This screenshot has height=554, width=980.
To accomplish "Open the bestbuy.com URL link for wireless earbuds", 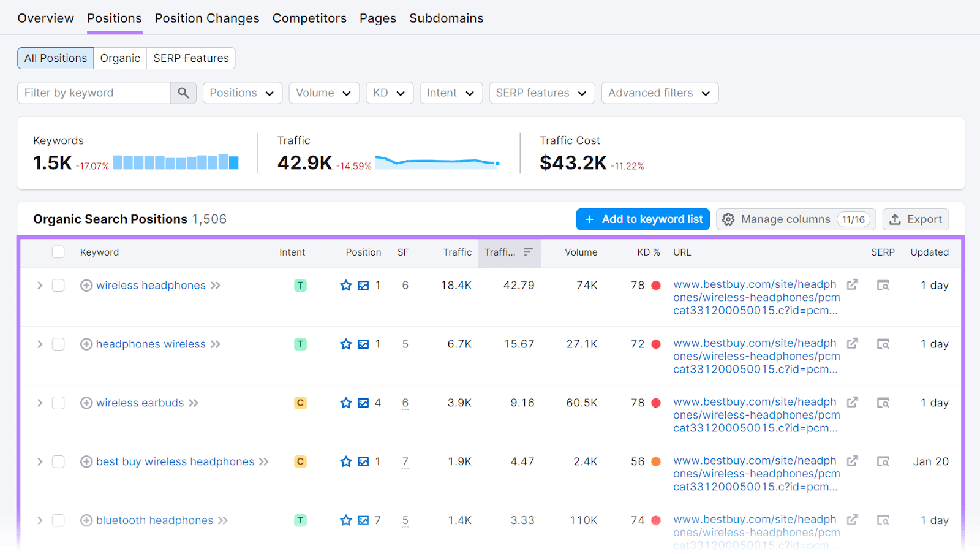I will click(755, 414).
